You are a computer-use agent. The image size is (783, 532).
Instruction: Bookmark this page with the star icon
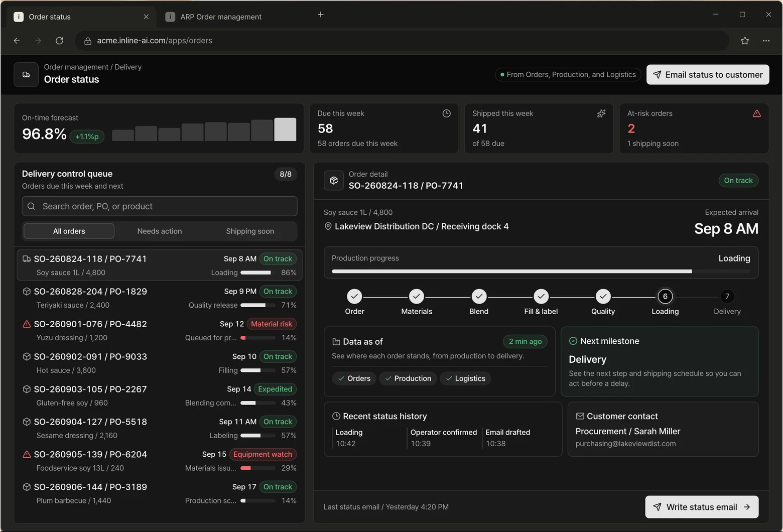[745, 41]
